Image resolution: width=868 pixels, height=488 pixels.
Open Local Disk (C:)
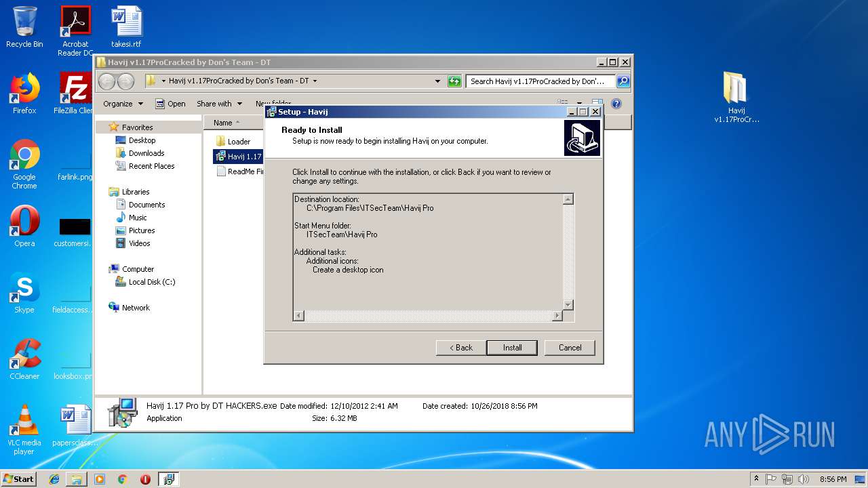coord(152,282)
